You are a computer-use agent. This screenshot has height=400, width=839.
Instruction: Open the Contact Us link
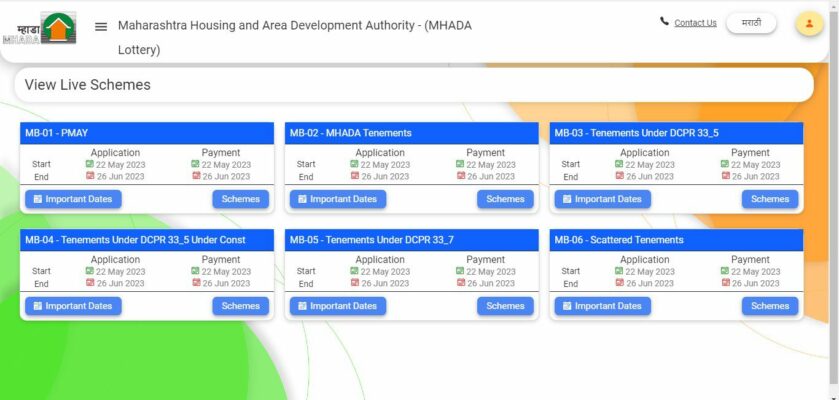pos(695,22)
